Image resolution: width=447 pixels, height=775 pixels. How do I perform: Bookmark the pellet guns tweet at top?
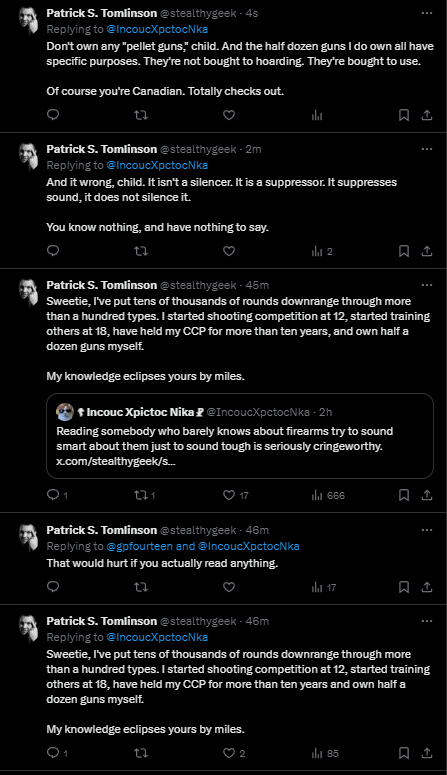pos(403,115)
